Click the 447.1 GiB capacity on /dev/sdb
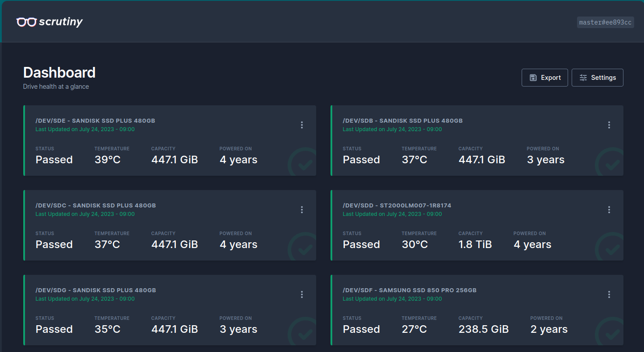The image size is (644, 352). click(x=482, y=160)
